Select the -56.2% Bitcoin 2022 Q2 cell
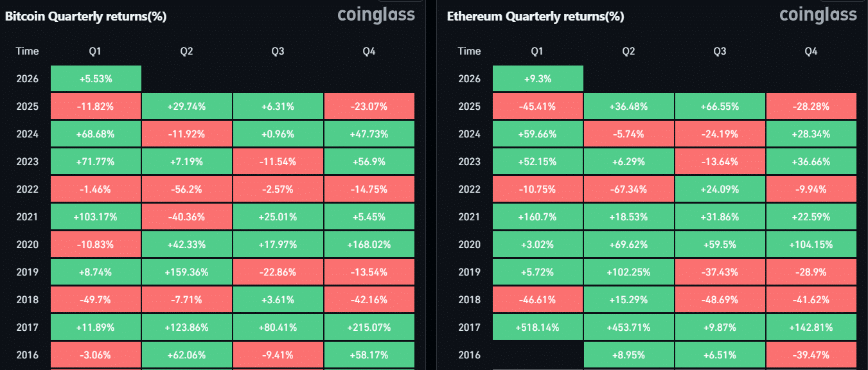The width and height of the screenshot is (868, 370). tap(187, 189)
